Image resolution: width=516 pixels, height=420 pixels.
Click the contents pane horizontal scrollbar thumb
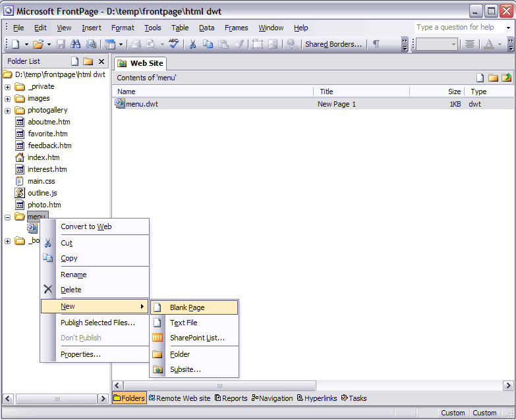[x=219, y=386]
